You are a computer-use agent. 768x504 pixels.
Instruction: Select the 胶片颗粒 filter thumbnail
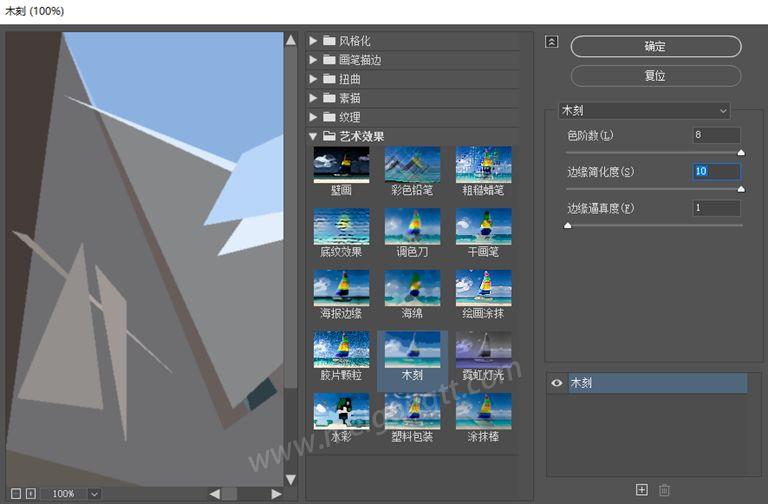coord(341,350)
